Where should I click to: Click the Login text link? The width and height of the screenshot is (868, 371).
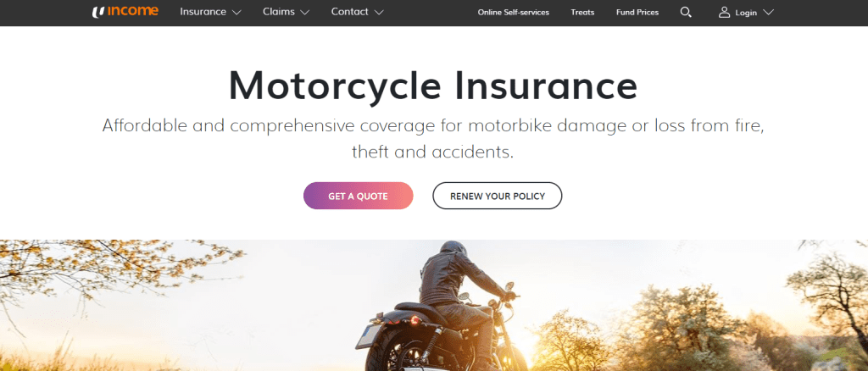tap(746, 13)
